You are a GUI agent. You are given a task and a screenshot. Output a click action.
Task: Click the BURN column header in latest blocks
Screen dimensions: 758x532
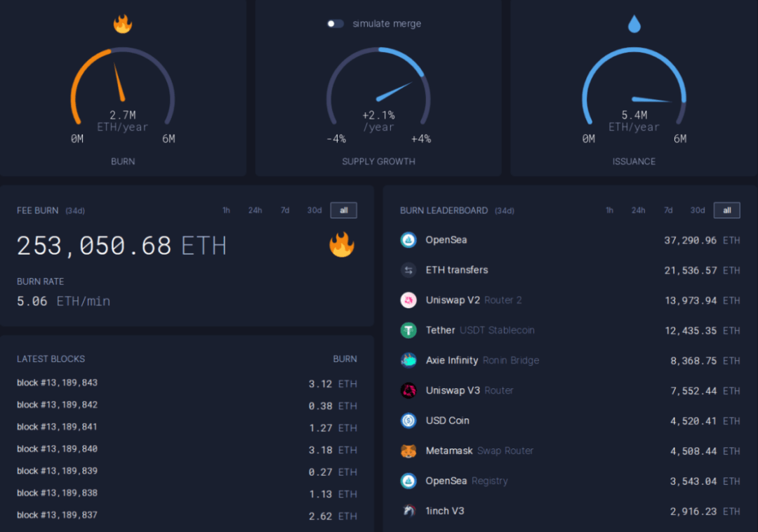[x=345, y=359]
